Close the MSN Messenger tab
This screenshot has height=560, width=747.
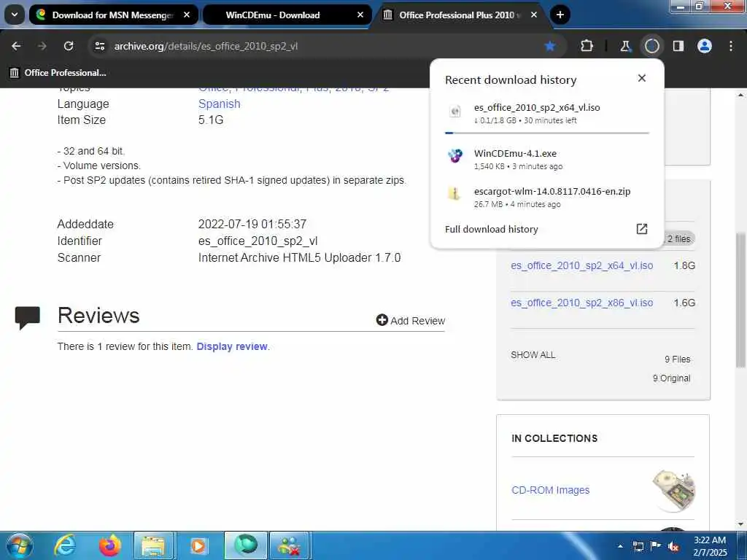[x=187, y=15]
